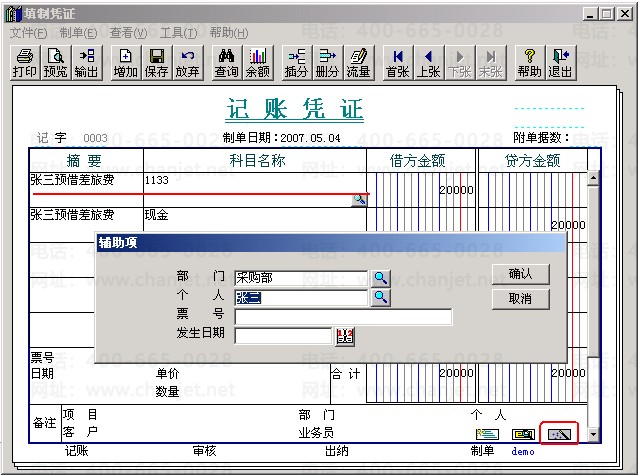
Task: Add a new voucher with 增加
Action: click(x=126, y=63)
